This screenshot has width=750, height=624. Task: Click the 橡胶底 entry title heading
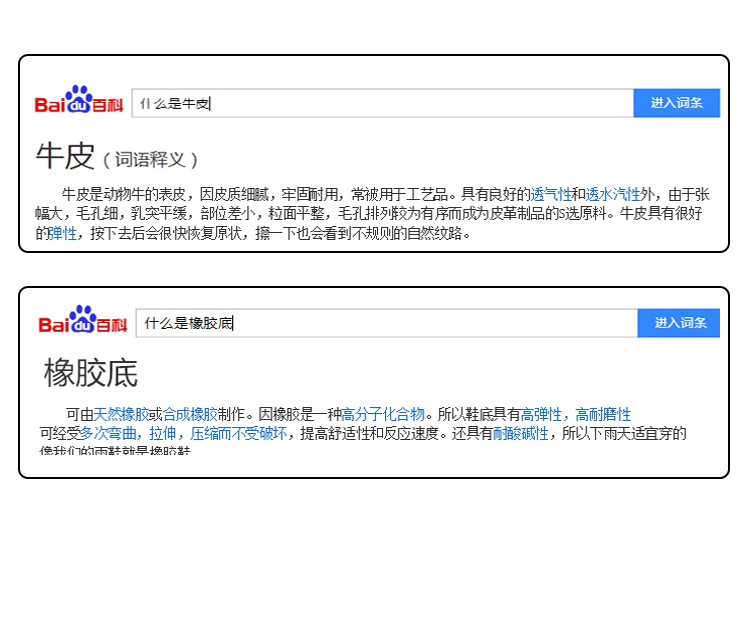point(91,373)
